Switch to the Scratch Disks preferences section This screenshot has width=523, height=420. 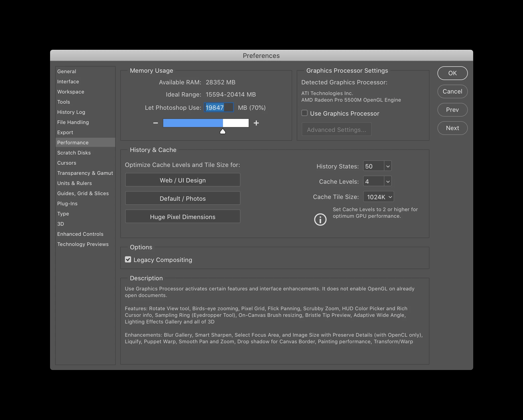click(74, 153)
